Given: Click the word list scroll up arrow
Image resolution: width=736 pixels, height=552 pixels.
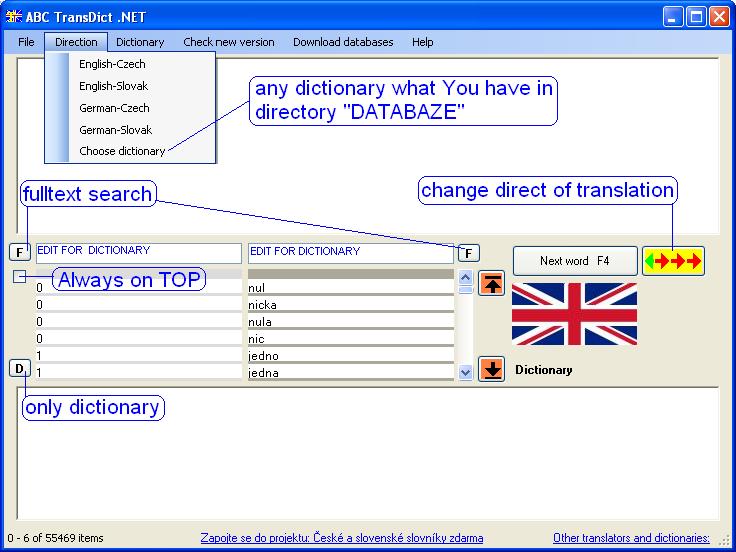Looking at the screenshot, I should [x=465, y=277].
